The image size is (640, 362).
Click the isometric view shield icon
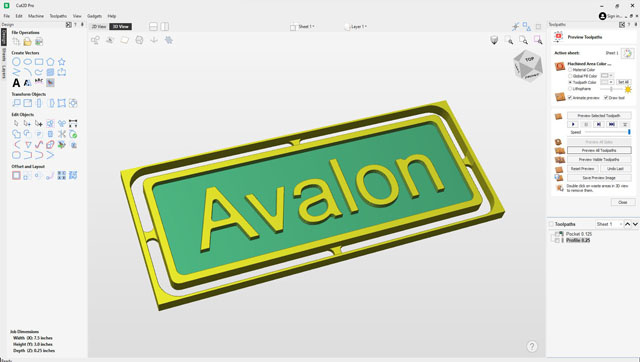pos(494,40)
